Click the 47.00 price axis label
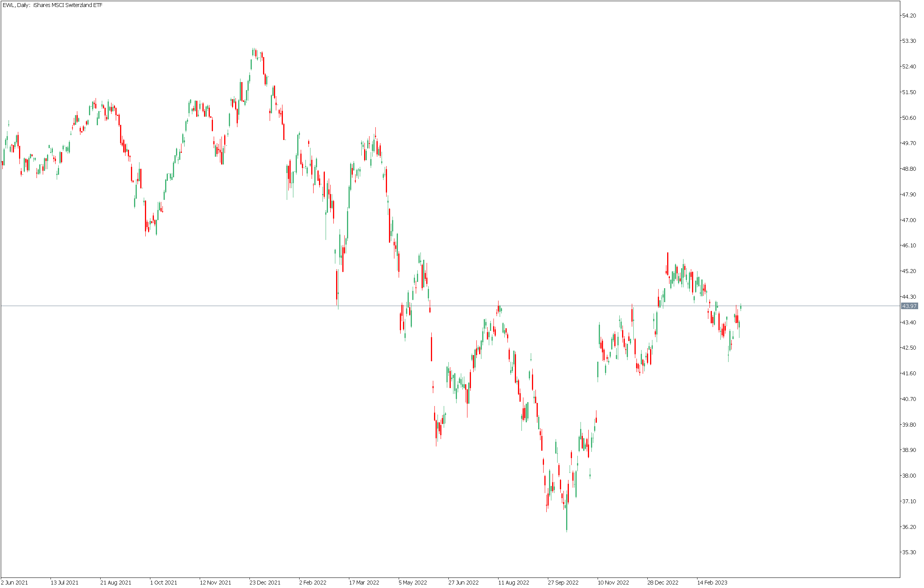 point(909,220)
